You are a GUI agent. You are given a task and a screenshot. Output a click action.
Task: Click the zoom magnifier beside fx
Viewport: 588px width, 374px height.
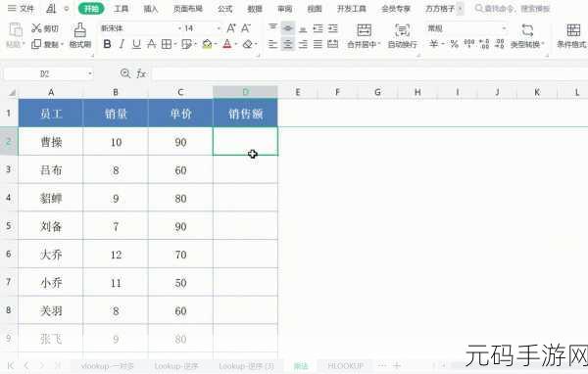coord(125,73)
